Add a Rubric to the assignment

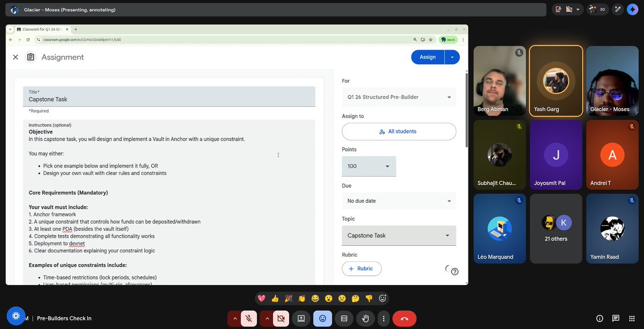point(361,268)
